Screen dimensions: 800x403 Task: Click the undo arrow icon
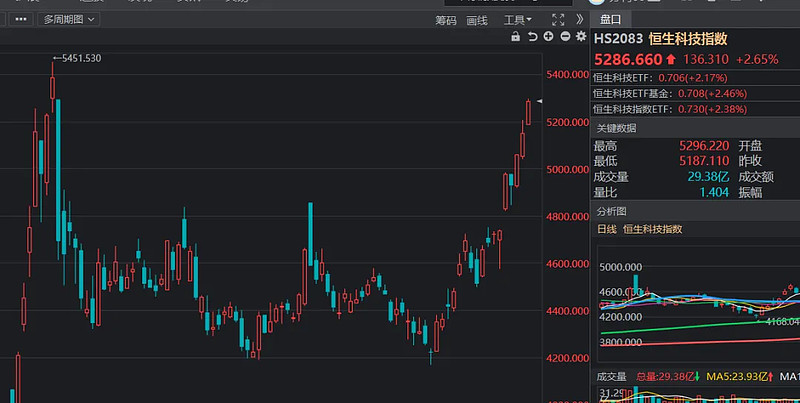[x=532, y=37]
